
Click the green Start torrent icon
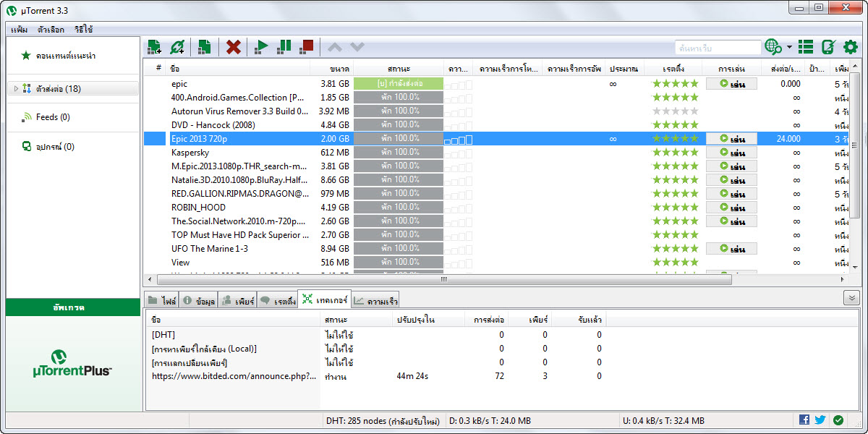coord(261,47)
